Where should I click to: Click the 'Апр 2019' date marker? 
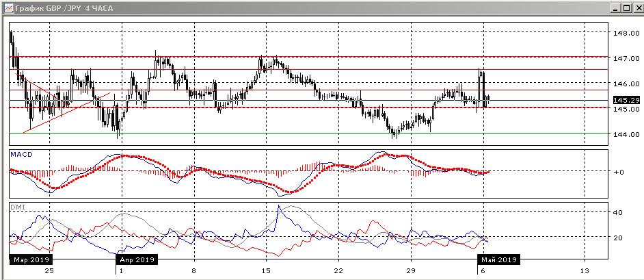137,260
